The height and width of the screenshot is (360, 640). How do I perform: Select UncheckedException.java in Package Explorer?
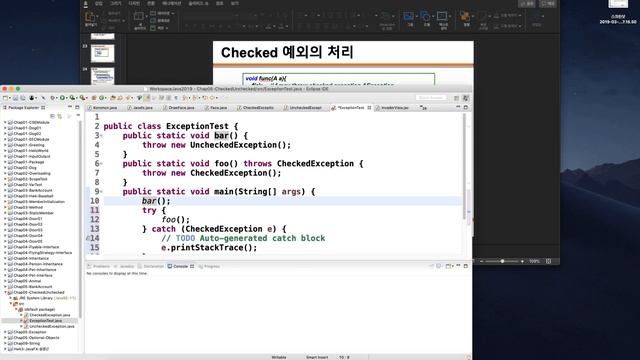tap(52, 327)
